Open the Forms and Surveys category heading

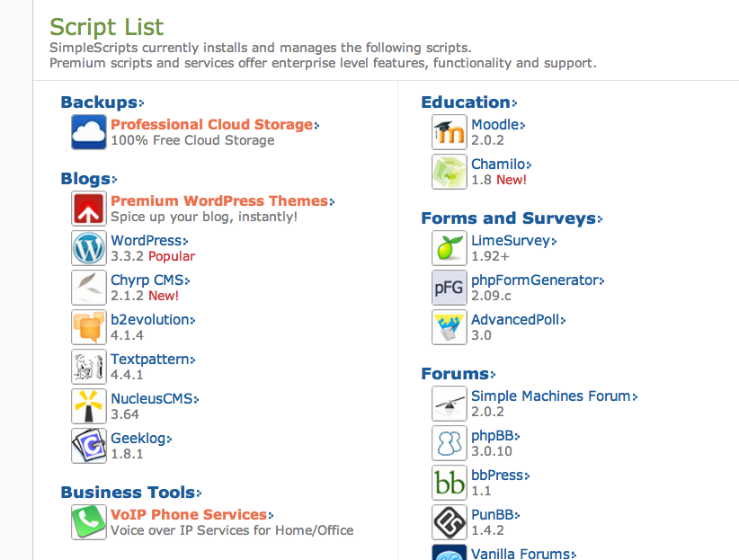512,218
